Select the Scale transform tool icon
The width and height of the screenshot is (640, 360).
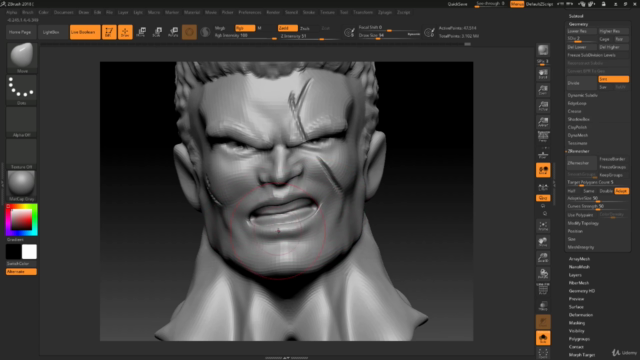[157, 32]
